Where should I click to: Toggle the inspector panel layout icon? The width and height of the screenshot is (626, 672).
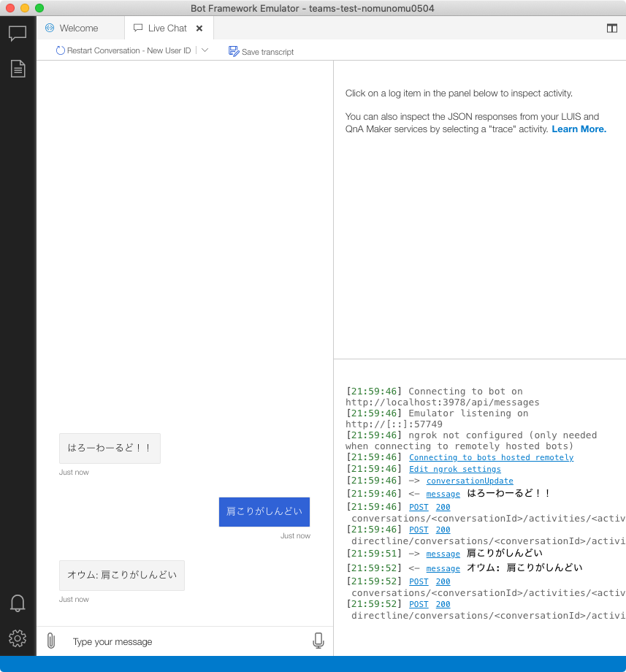[611, 28]
